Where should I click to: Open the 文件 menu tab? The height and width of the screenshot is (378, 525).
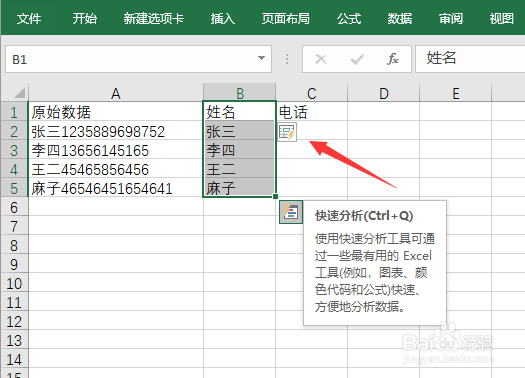29,18
